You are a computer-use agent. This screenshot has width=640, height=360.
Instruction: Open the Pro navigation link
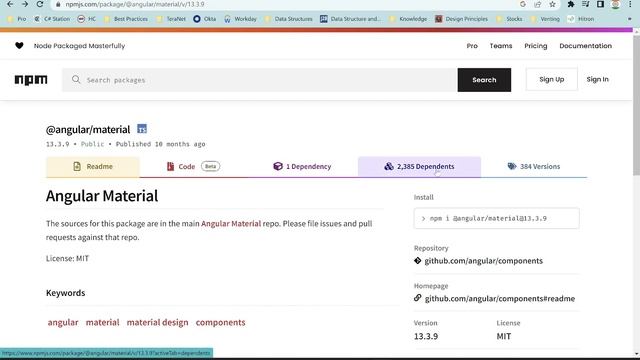(x=472, y=46)
